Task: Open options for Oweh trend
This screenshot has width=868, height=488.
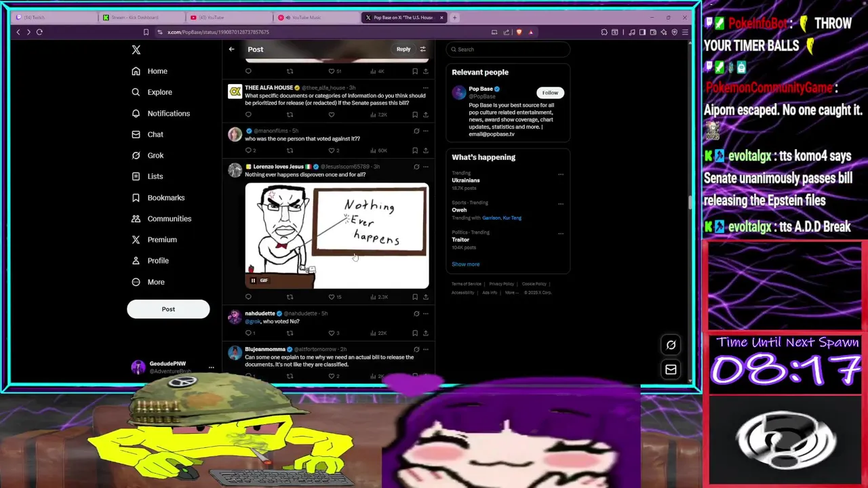Action: pyautogui.click(x=561, y=203)
